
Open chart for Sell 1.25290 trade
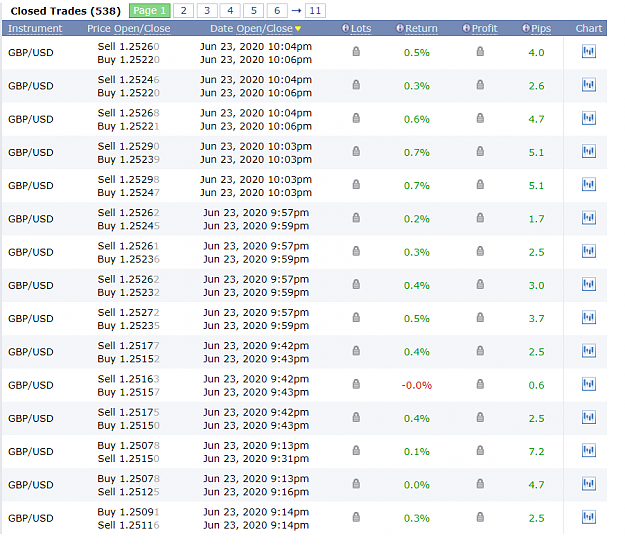point(589,151)
